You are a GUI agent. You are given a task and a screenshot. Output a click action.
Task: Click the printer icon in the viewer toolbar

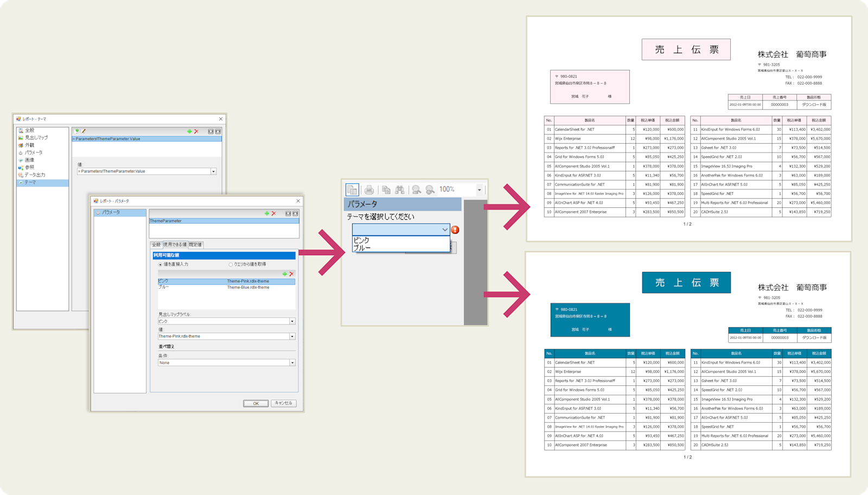369,189
